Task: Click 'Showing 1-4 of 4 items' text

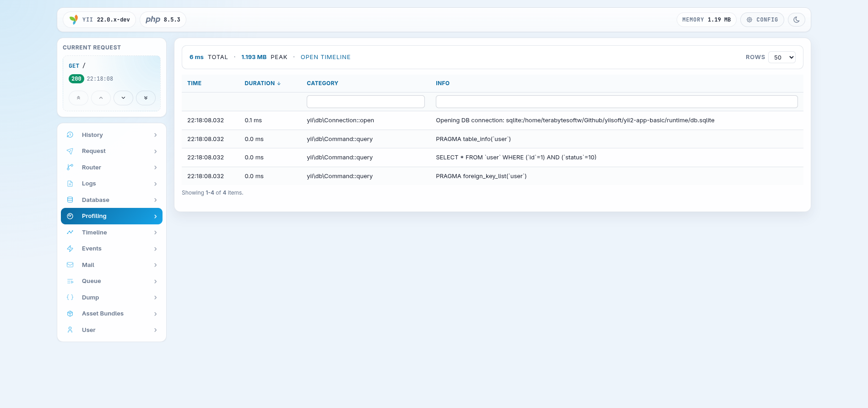Action: pos(212,193)
